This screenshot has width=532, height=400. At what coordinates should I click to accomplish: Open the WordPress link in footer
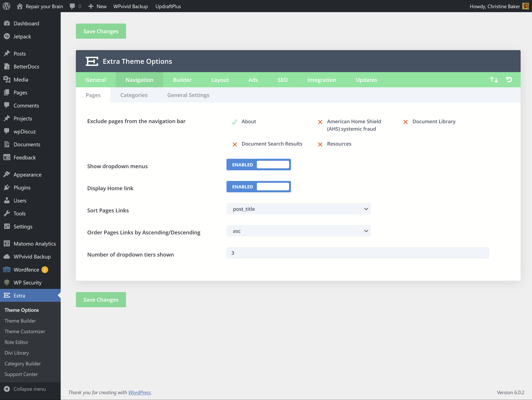pos(139,392)
